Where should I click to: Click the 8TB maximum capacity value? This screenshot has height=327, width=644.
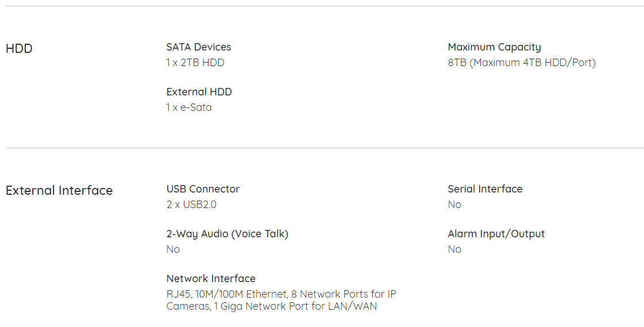click(x=522, y=63)
